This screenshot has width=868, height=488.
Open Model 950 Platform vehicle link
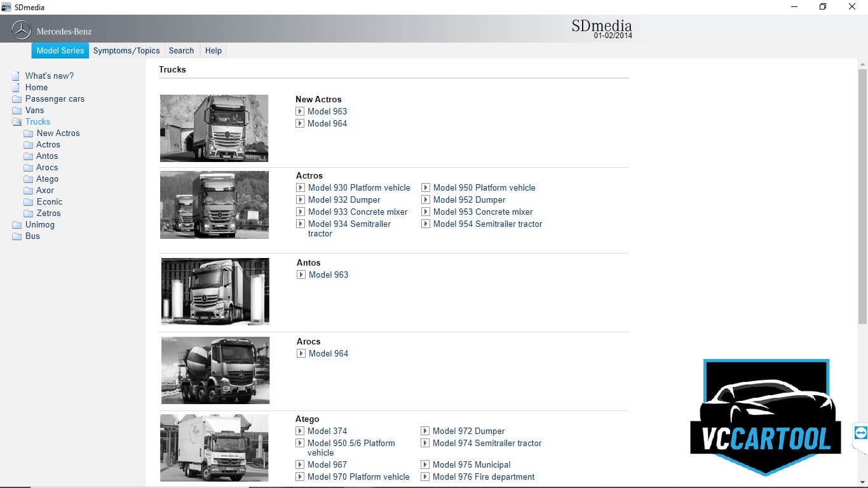(x=484, y=187)
